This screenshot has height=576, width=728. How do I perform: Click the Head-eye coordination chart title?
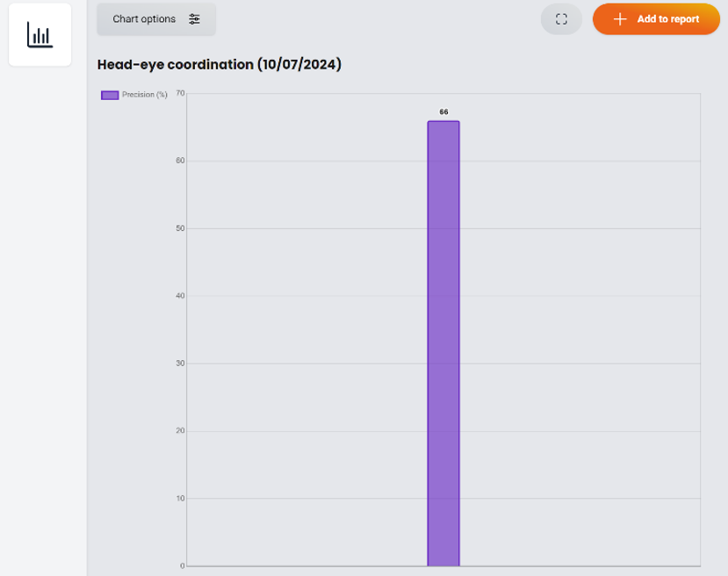pyautogui.click(x=176, y=65)
